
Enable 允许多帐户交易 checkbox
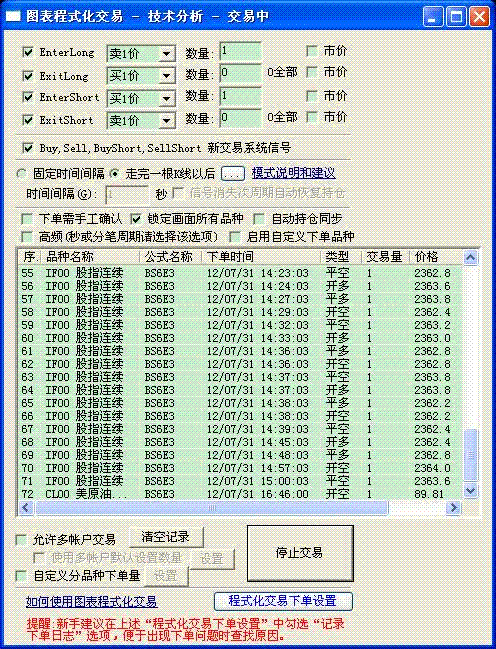click(21, 539)
